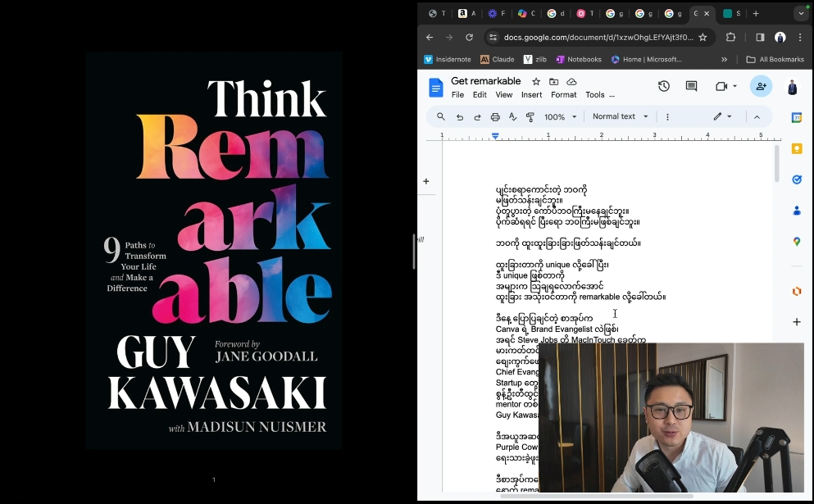Open version history clock icon
Image resolution: width=814 pixels, height=504 pixels.
click(663, 86)
